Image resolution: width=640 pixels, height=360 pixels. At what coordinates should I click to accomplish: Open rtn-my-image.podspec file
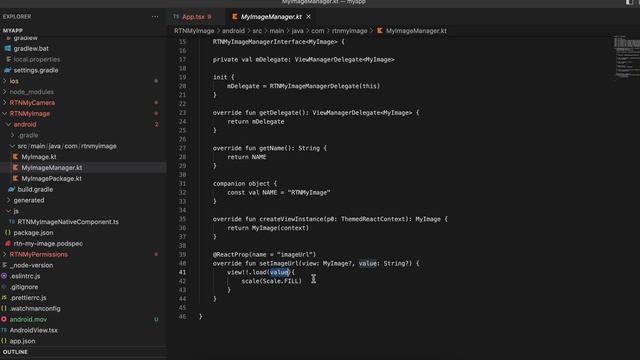click(x=48, y=243)
